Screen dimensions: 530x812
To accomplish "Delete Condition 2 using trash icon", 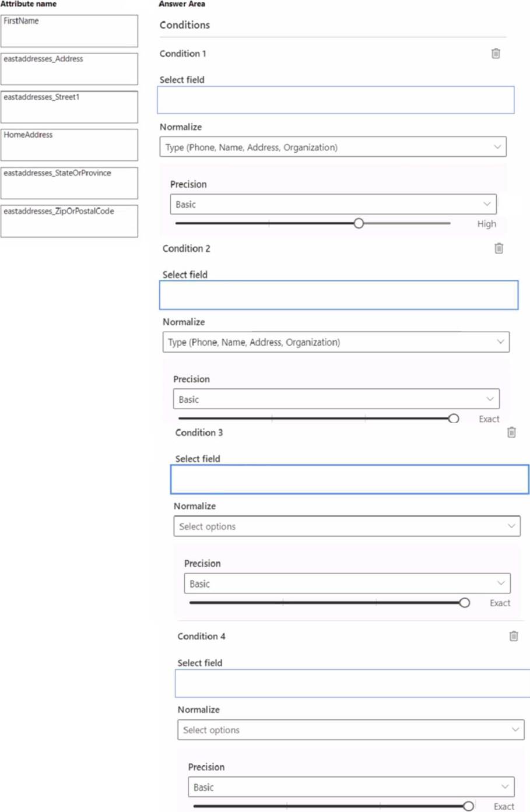I will pos(499,248).
